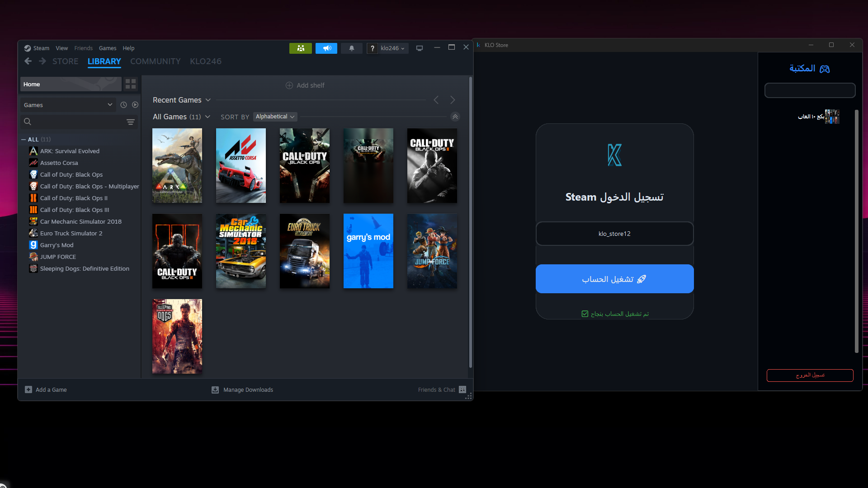Toggle ready-to-play filter icon
The height and width of the screenshot is (488, 868).
(135, 105)
